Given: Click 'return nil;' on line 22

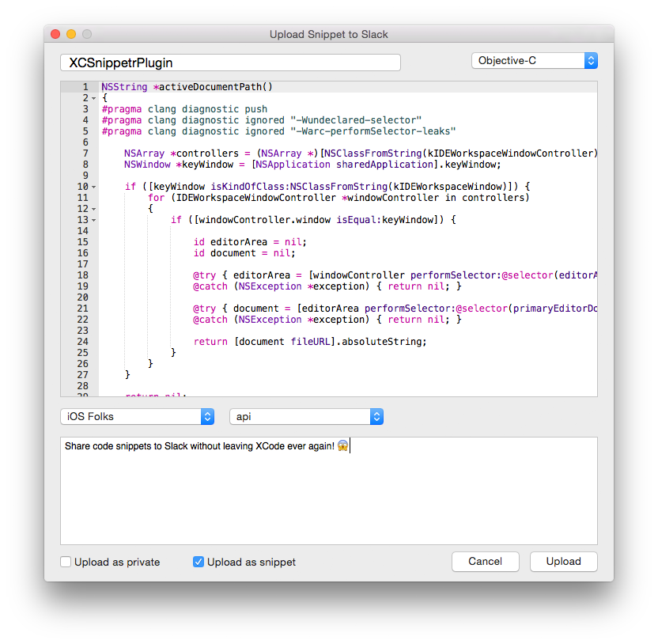Looking at the screenshot, I should 418,320.
